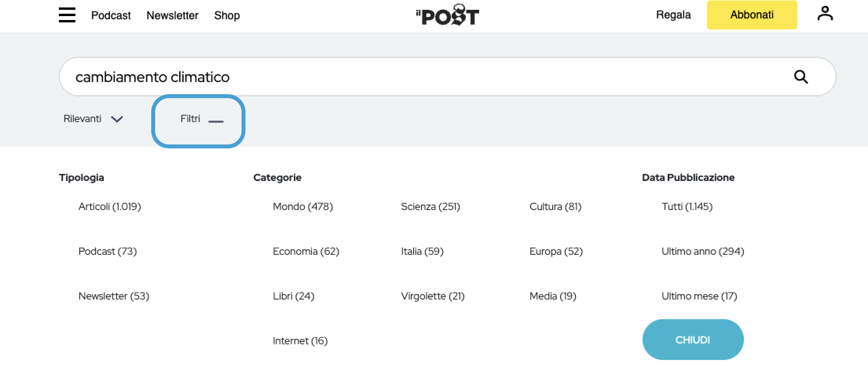Image resolution: width=868 pixels, height=380 pixels.
Task: Go to the Shop link
Action: 227,15
